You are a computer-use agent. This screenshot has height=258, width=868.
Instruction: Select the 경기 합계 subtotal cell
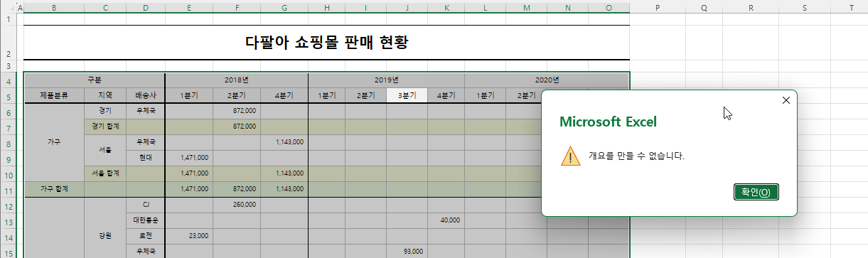click(x=105, y=127)
